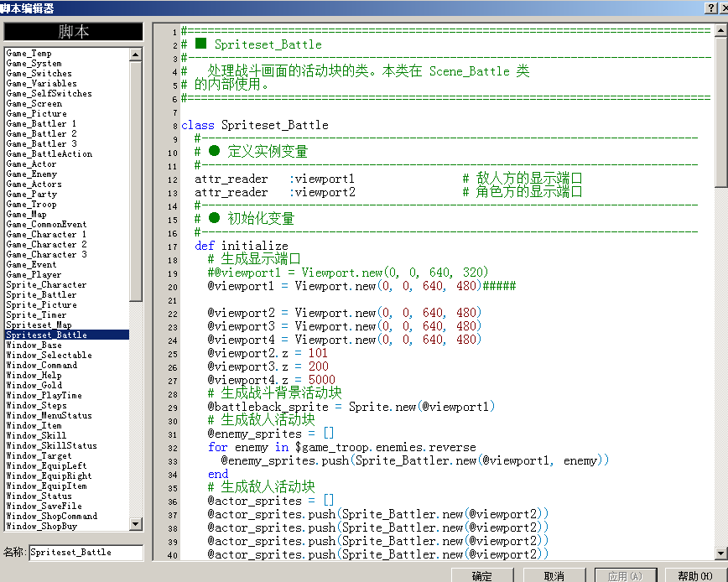Click the code editor scroll down arrow

click(x=720, y=553)
